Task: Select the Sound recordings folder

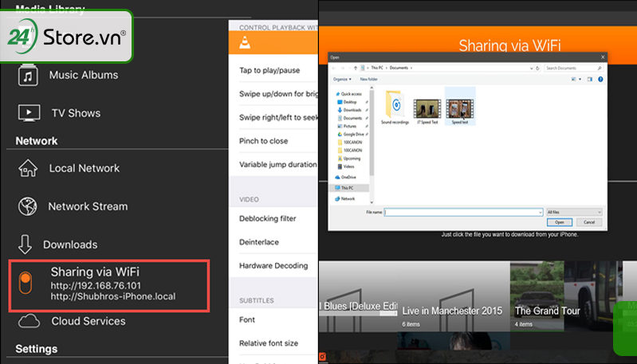Action: tap(395, 108)
